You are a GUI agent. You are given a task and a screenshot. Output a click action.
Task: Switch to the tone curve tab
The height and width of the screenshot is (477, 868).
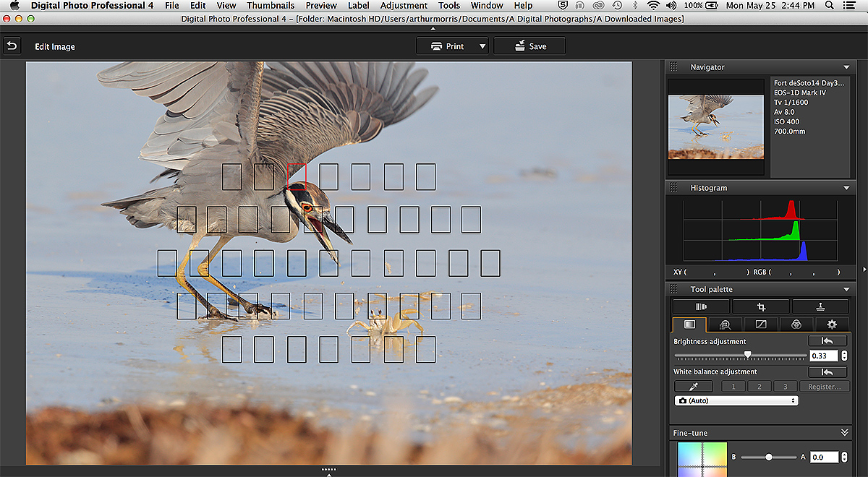[x=761, y=325]
